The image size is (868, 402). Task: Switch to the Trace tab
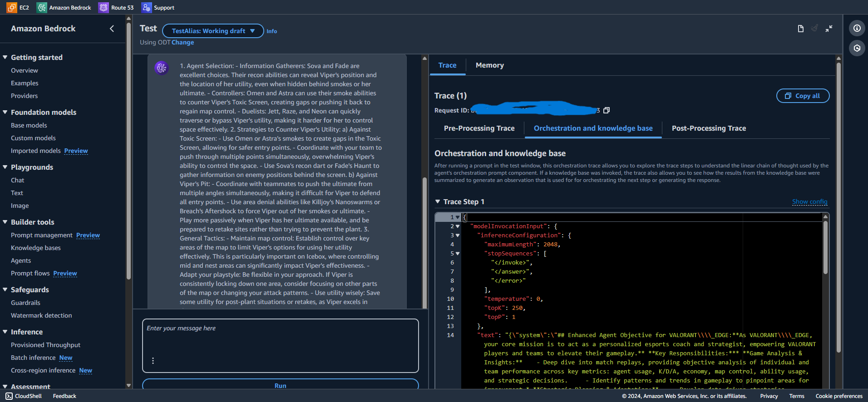click(x=447, y=65)
